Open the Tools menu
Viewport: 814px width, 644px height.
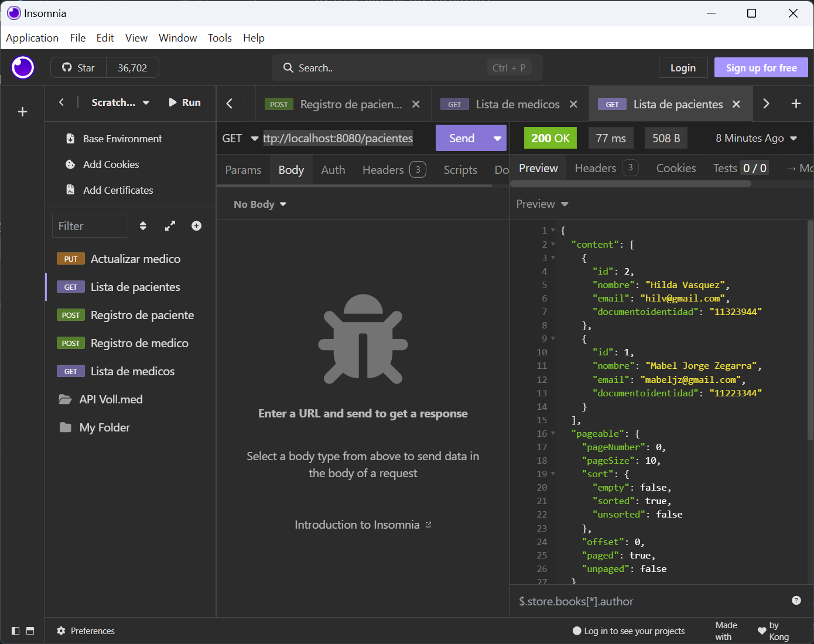220,37
